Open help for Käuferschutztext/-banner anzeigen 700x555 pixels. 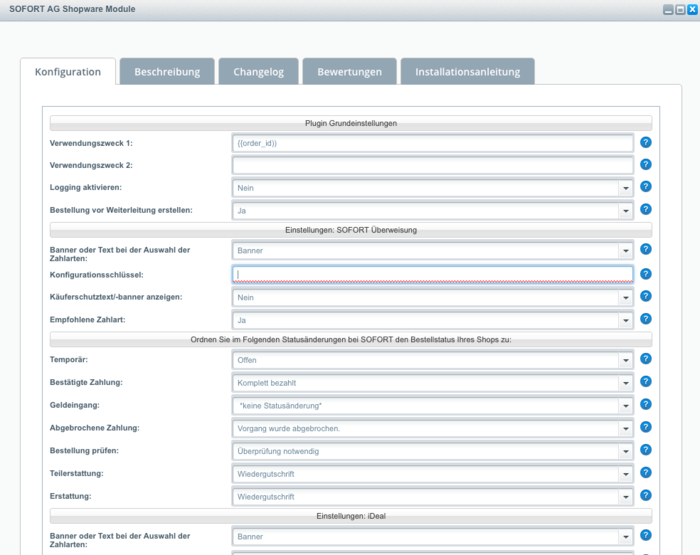tap(646, 296)
